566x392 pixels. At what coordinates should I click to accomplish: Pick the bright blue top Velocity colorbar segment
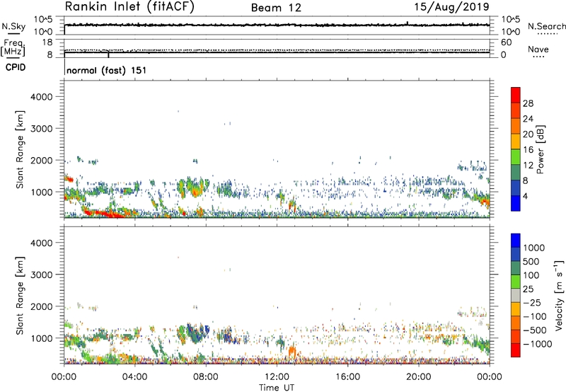516,241
